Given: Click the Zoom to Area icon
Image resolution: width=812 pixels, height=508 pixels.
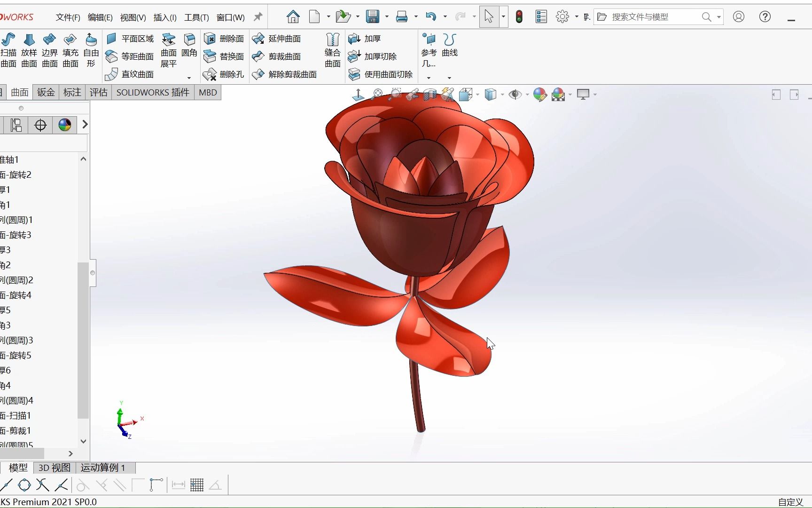Looking at the screenshot, I should click(x=396, y=95).
